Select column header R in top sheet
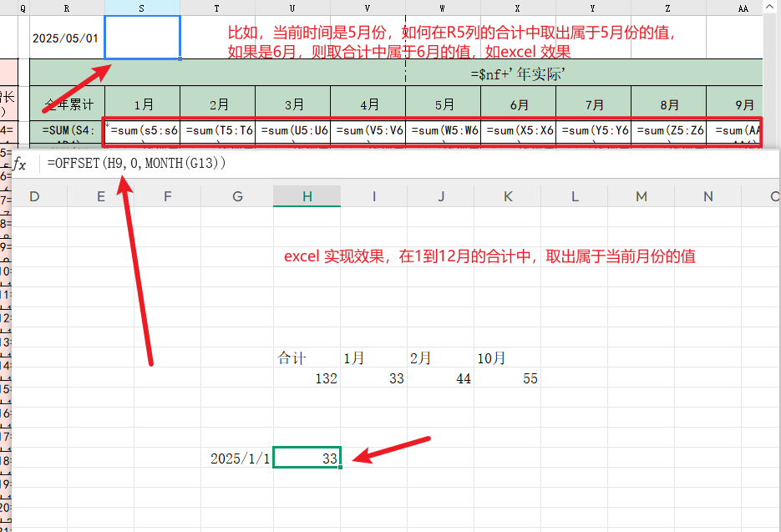This screenshot has height=532, width=781. [67, 8]
